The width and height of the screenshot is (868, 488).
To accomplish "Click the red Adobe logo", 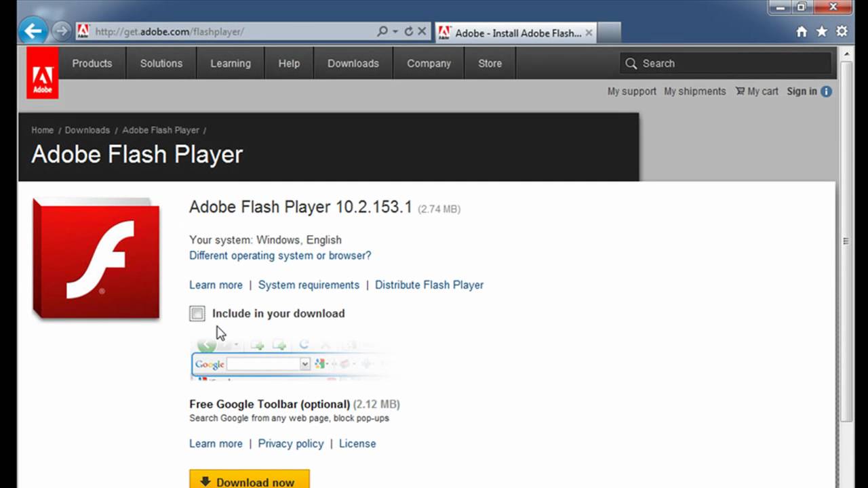I will (43, 73).
